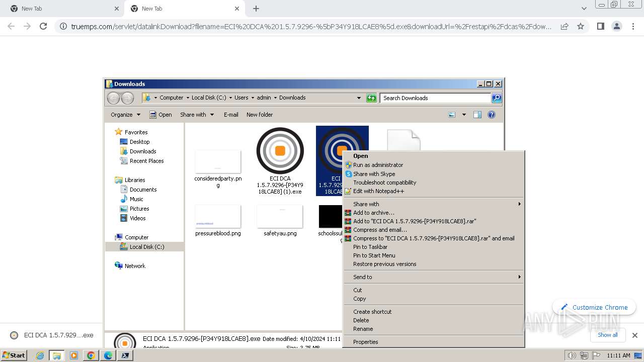Select Troubleshoot compatibility option
The image size is (644, 362).
tap(384, 183)
